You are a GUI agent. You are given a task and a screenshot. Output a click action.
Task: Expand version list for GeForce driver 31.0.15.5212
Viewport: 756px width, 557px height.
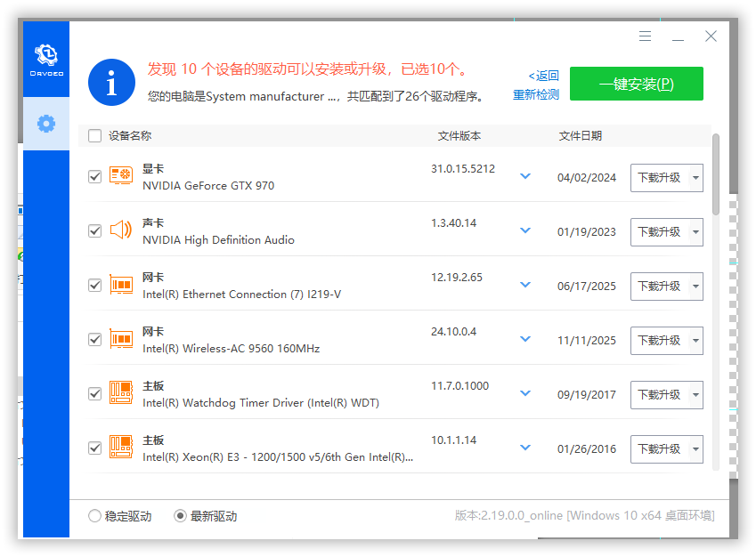coord(525,176)
